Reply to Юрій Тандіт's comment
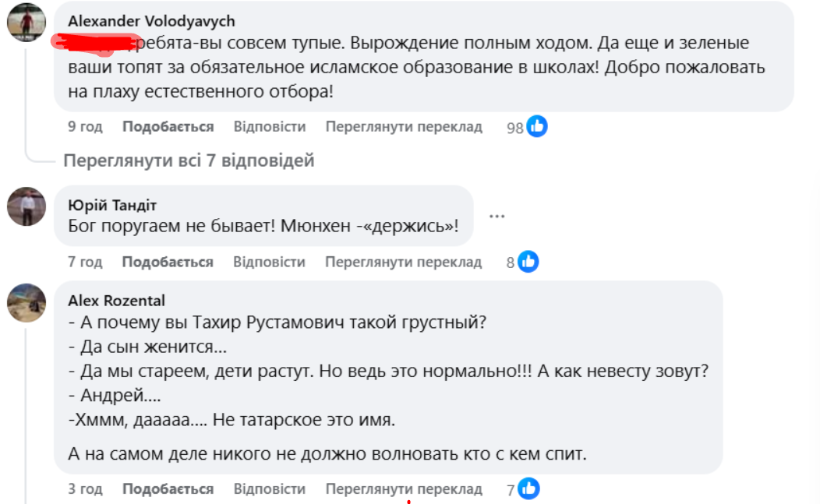 point(270,263)
